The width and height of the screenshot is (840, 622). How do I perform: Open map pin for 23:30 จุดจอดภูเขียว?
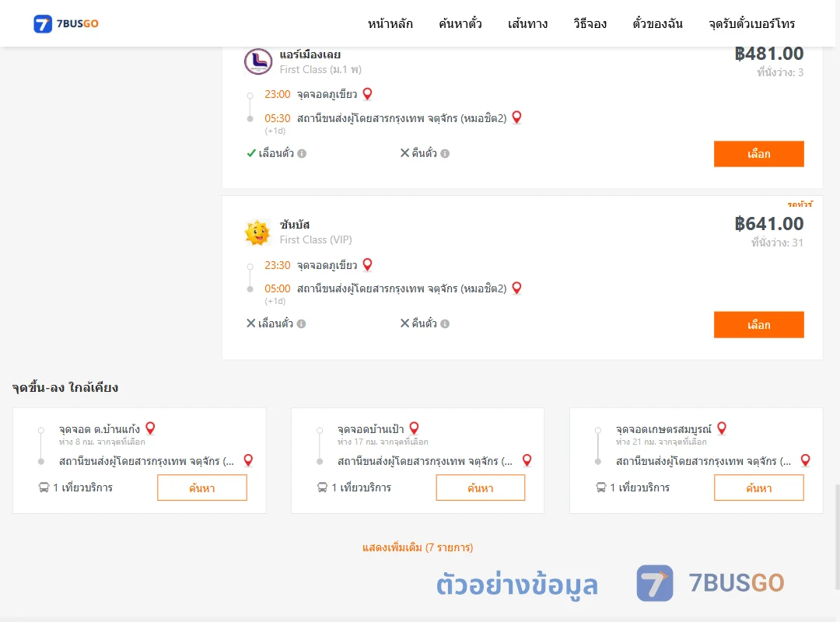pos(367,264)
